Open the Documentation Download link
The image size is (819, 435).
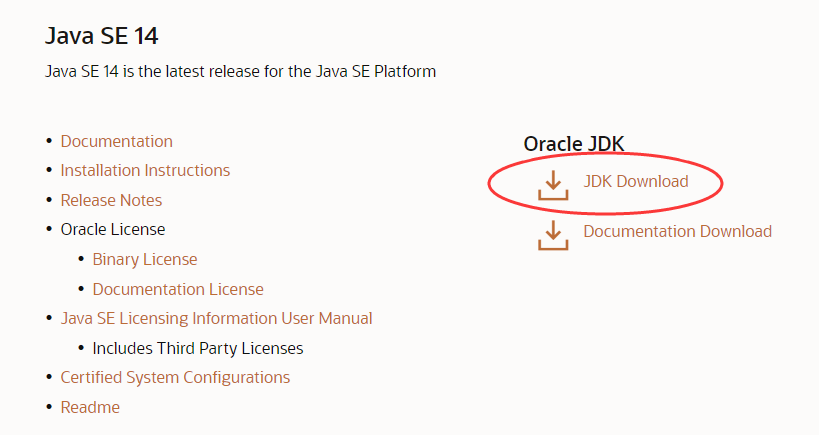677,231
